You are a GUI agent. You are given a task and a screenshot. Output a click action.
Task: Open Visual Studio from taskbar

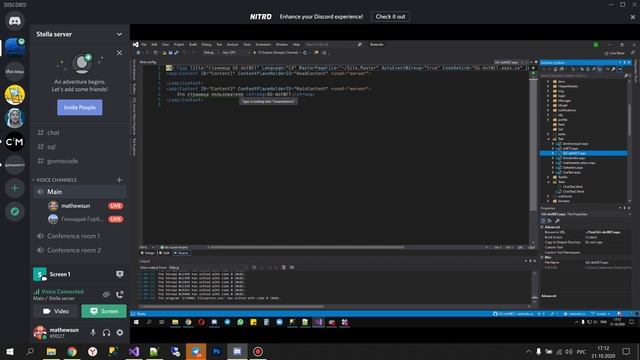(x=134, y=351)
